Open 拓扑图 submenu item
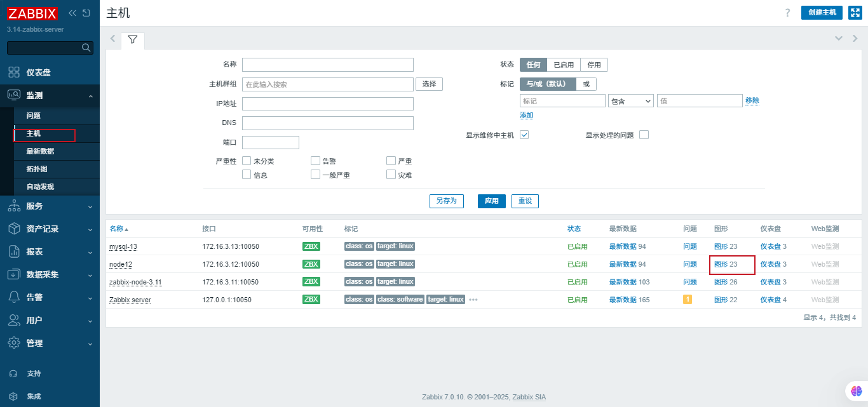 point(56,169)
